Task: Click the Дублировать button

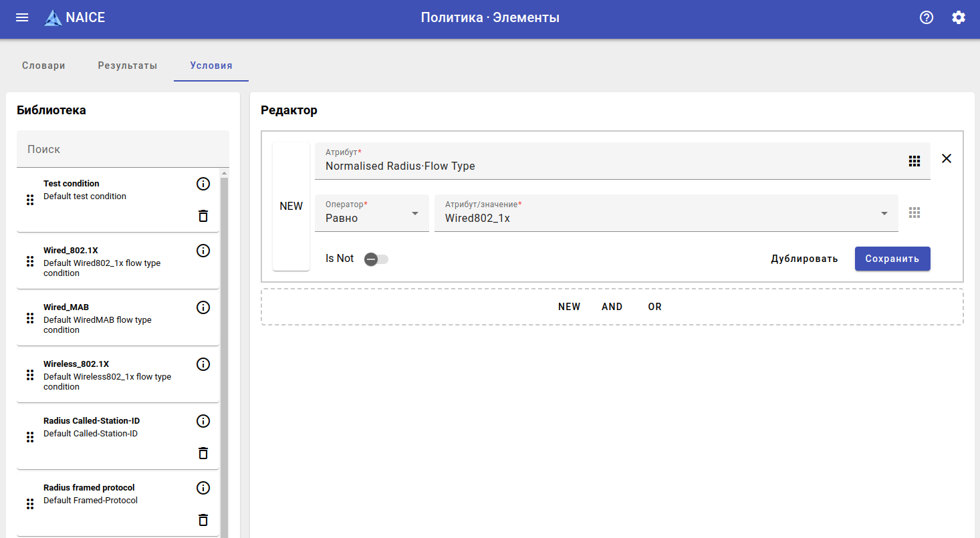Action: (x=804, y=259)
